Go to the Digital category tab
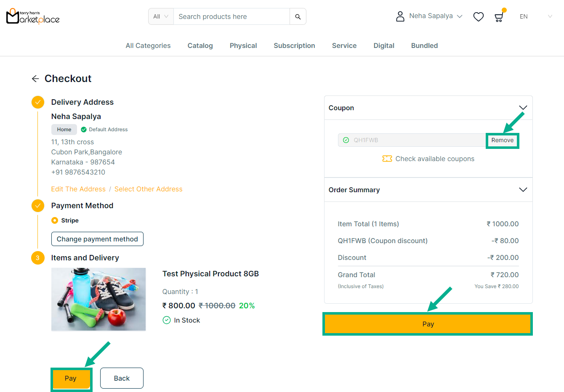This screenshot has width=564, height=392. (384, 45)
